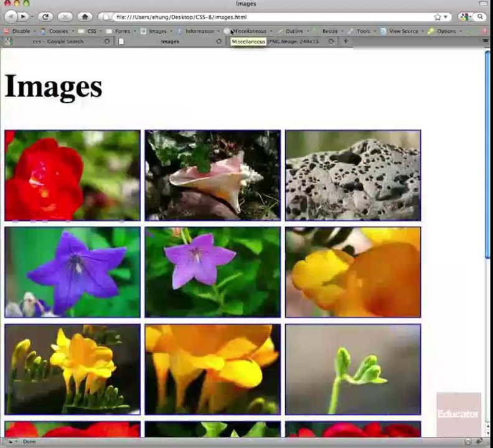Click the search magnifier icon

click(480, 17)
